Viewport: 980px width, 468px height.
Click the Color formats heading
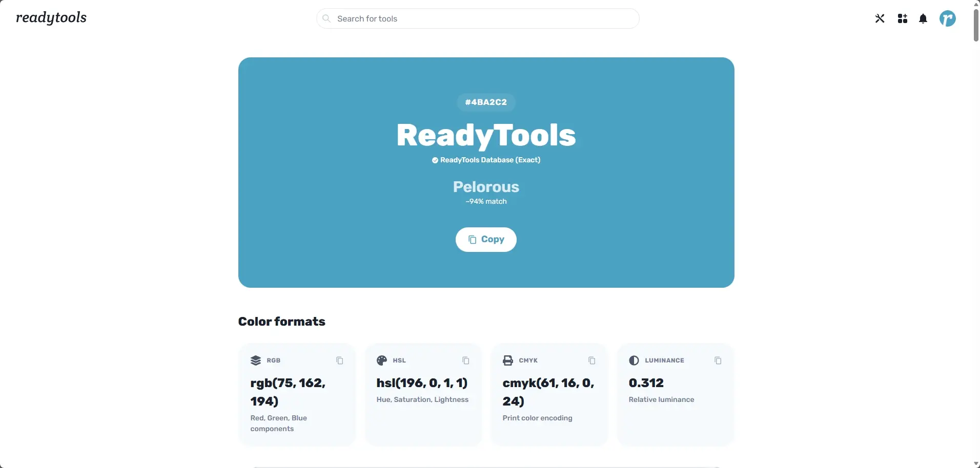pos(281,322)
